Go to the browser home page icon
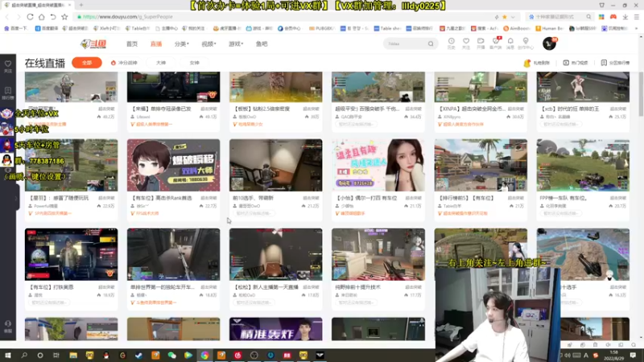The width and height of the screenshot is (644, 362). click(x=42, y=17)
